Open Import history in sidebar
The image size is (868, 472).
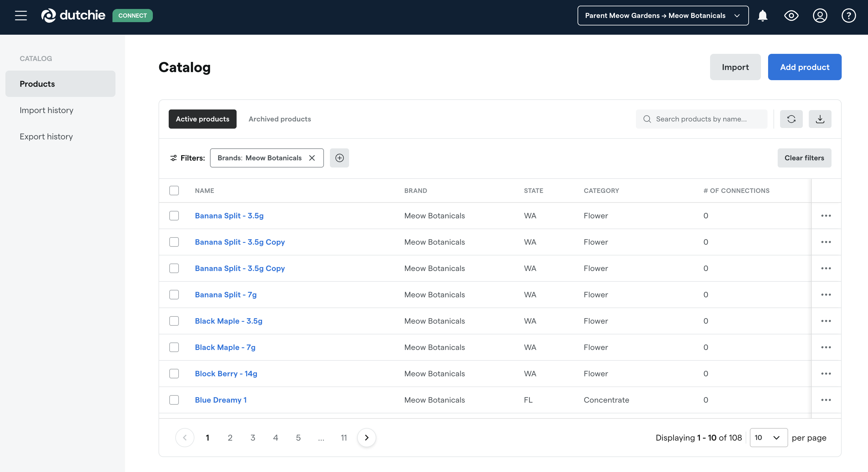46,110
